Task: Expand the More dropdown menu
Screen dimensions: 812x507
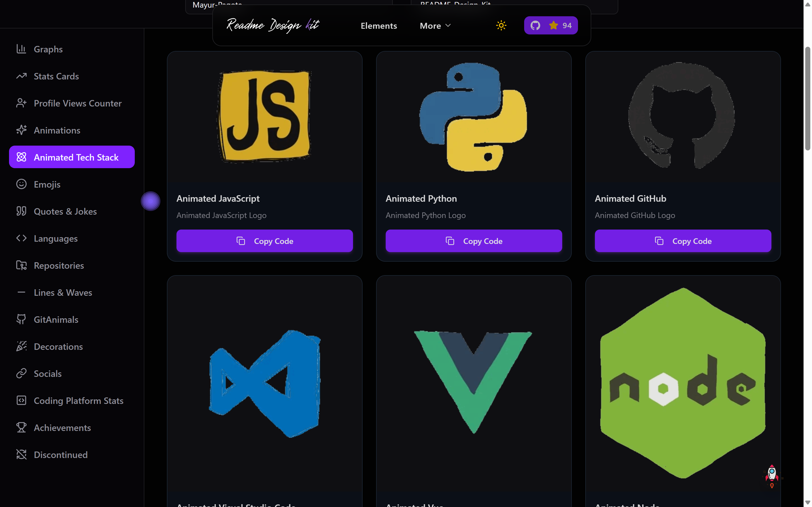Action: [x=431, y=26]
